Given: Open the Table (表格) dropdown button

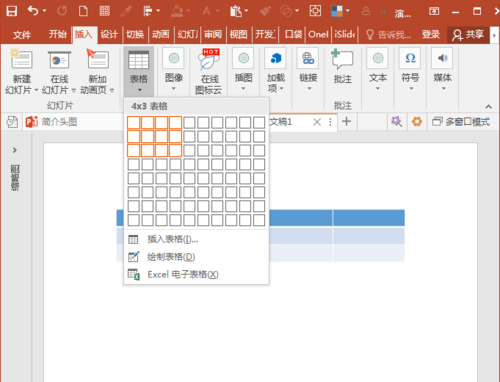Looking at the screenshot, I should tap(139, 71).
